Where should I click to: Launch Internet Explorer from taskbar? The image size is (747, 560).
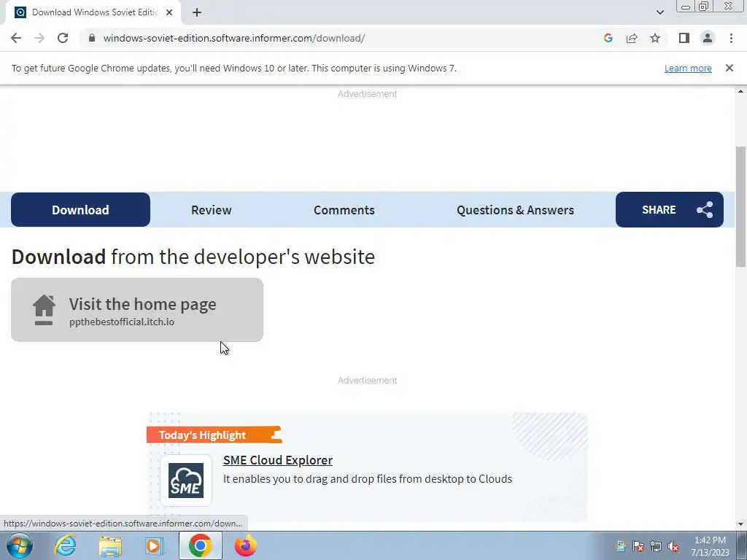pyautogui.click(x=65, y=545)
